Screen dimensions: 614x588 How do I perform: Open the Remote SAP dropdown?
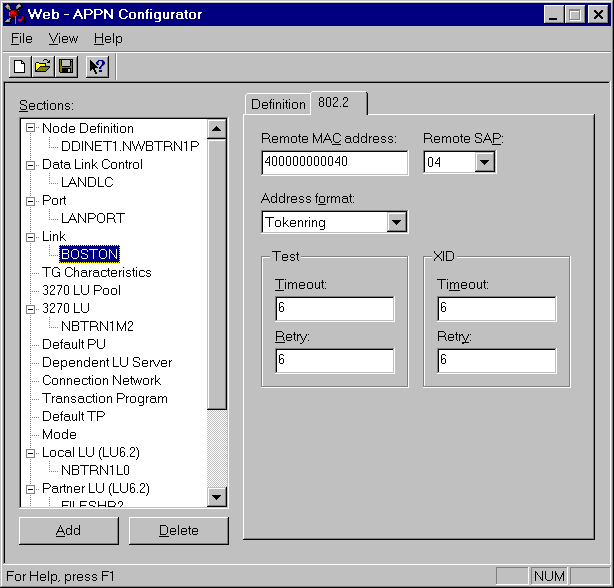pos(485,162)
